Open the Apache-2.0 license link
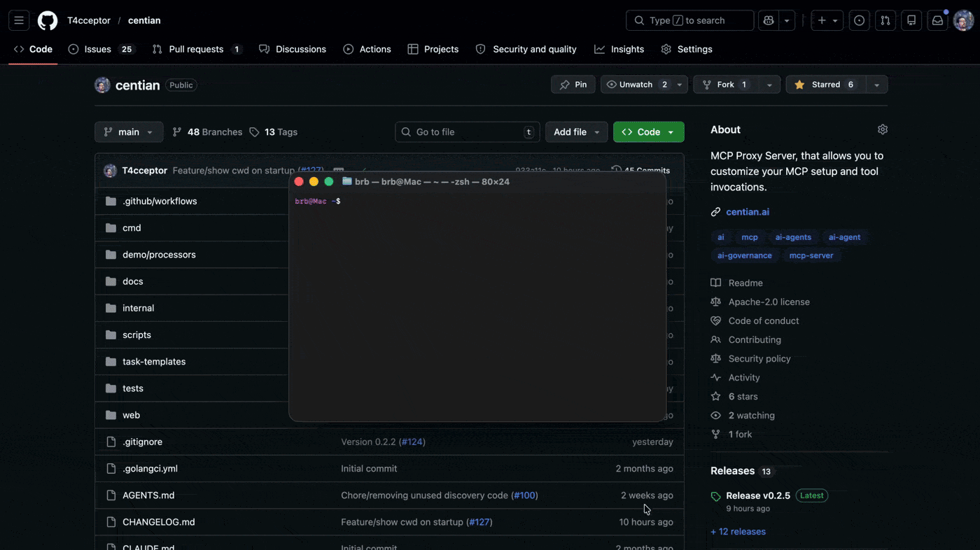This screenshot has width=980, height=550. tap(769, 302)
